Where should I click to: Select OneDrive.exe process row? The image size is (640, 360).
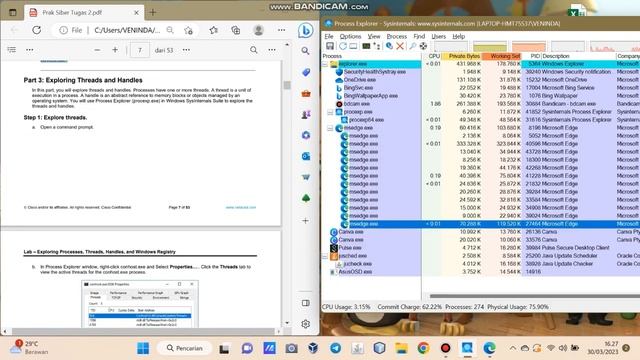(480, 80)
